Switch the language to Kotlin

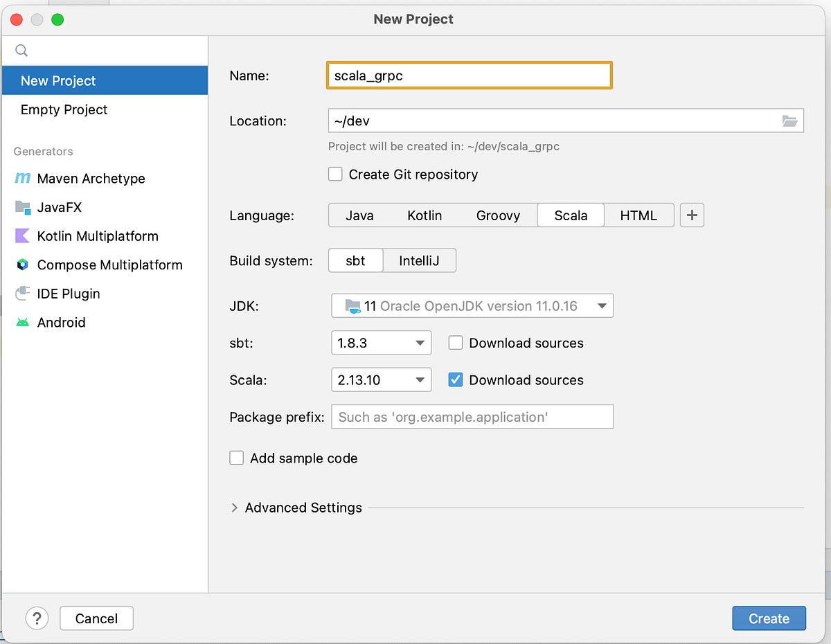[x=425, y=215]
